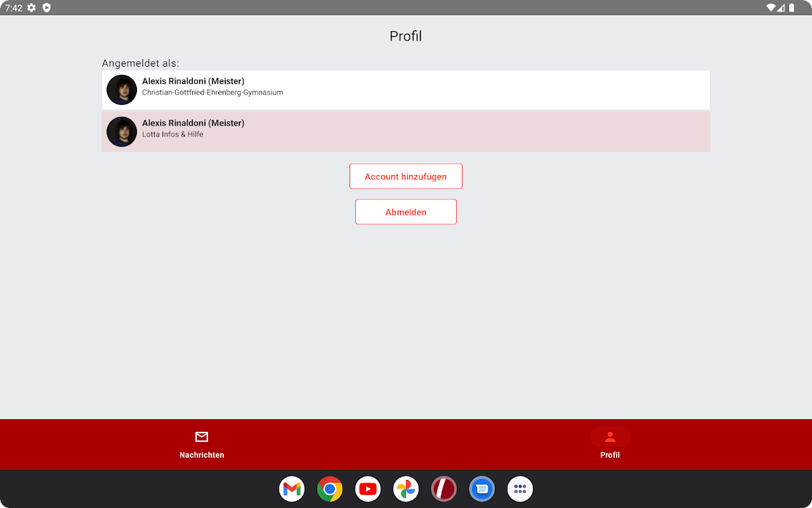Click the Abmelden button to log out
Viewport: 812px width, 508px height.
tap(406, 212)
